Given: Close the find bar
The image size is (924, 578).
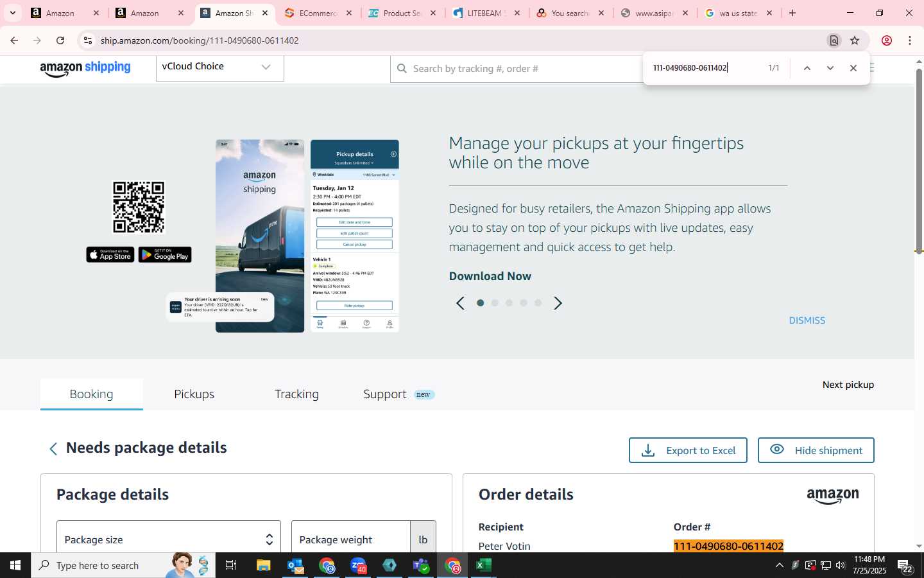Looking at the screenshot, I should point(853,68).
